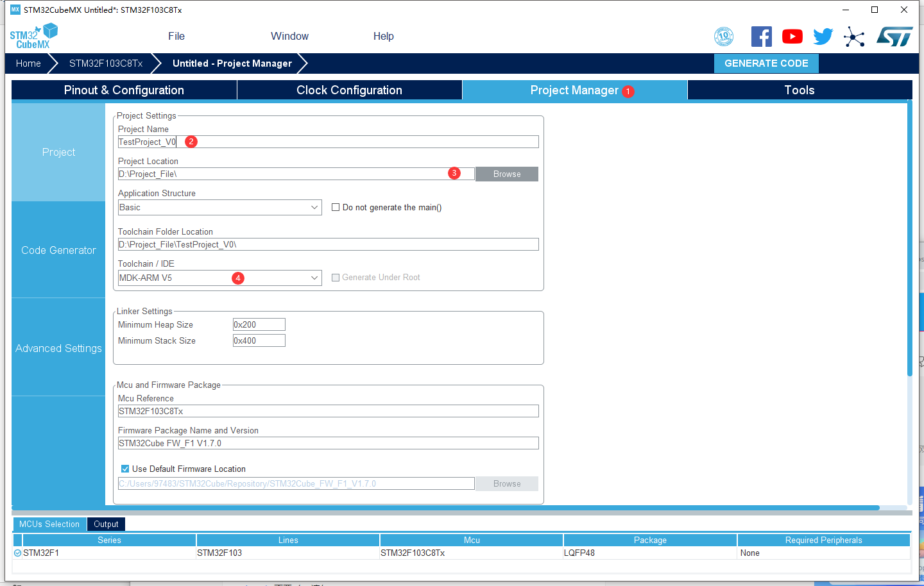Viewport: 924px width, 586px height.
Task: Click the Toolchain Folder Location field
Action: [x=329, y=245]
